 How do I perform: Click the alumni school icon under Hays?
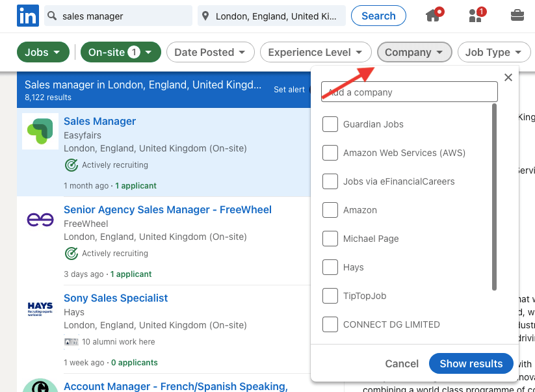pos(72,342)
